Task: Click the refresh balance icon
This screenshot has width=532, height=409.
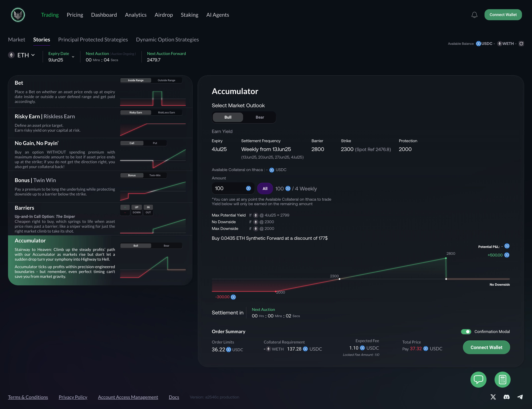Action: pyautogui.click(x=521, y=44)
